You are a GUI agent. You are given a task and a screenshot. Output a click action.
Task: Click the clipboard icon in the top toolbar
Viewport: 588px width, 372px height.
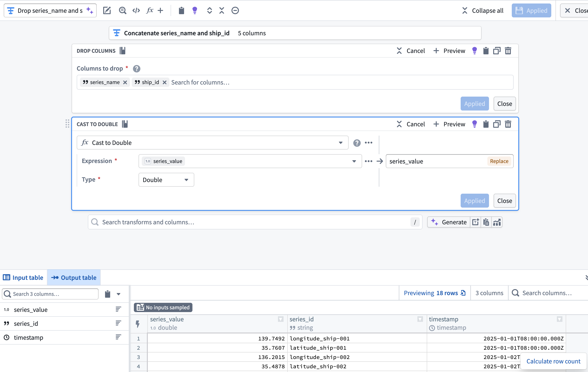click(x=182, y=10)
